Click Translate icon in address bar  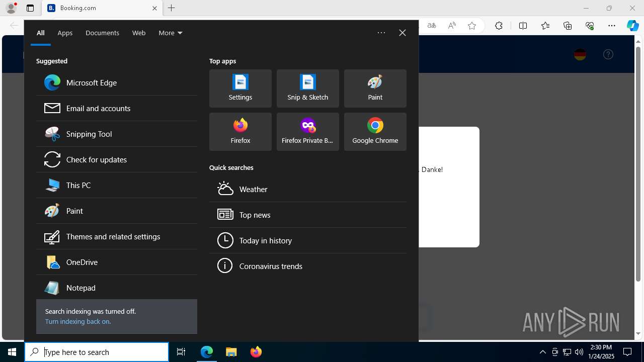432,26
